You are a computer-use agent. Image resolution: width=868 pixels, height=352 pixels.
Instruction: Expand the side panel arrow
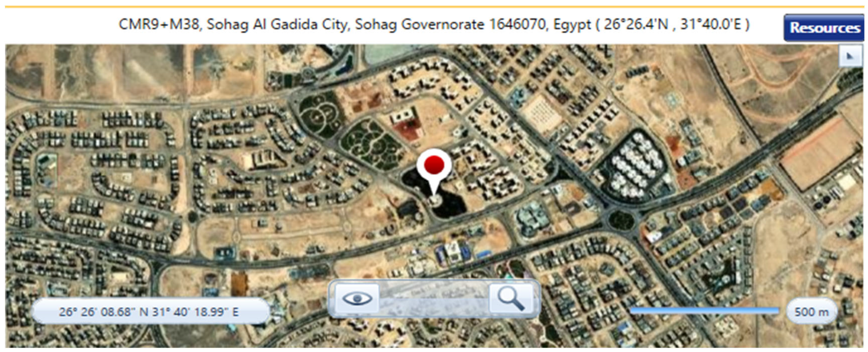click(850, 56)
